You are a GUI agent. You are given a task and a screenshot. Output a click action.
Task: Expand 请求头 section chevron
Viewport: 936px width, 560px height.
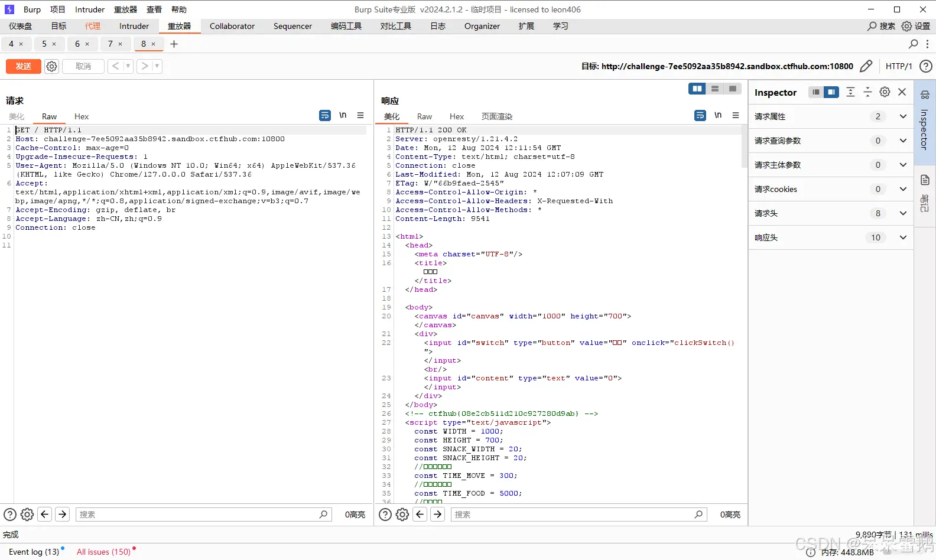tap(903, 213)
